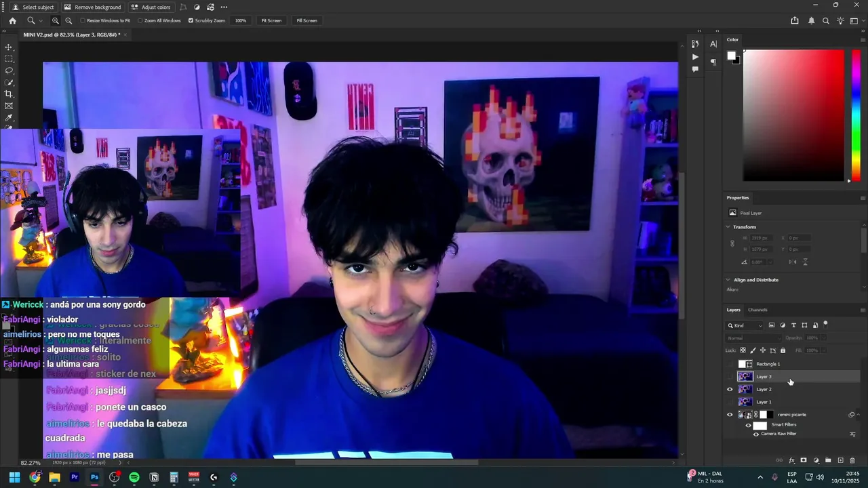Image resolution: width=868 pixels, height=488 pixels.
Task: Toggle Camera Raw Filter visibility eye
Action: coord(756,434)
